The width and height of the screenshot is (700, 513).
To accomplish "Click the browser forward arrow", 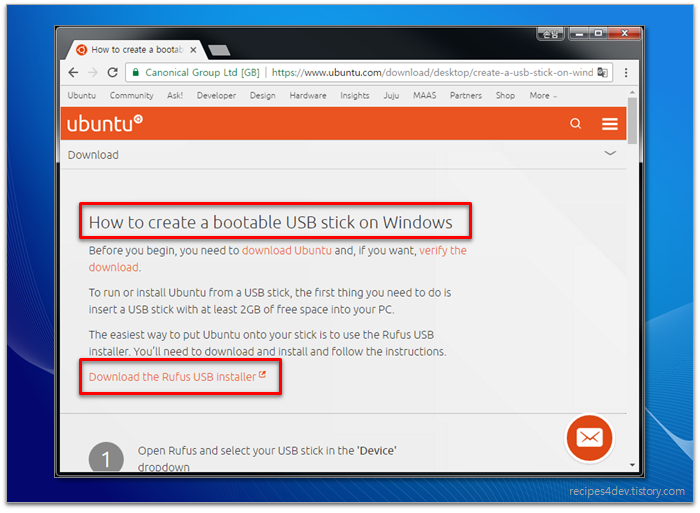I will (x=92, y=72).
